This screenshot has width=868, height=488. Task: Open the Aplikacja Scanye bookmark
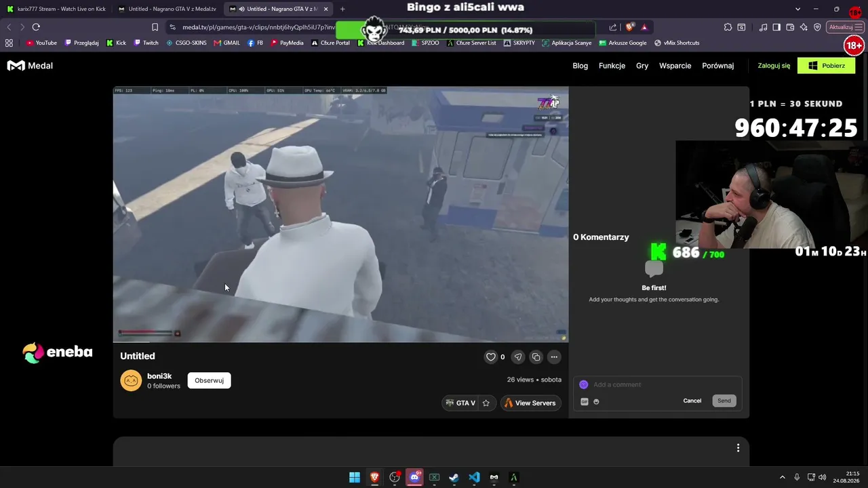567,43
